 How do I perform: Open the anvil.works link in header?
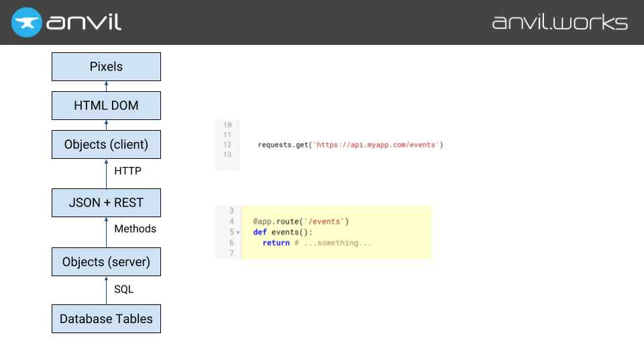[x=559, y=22]
